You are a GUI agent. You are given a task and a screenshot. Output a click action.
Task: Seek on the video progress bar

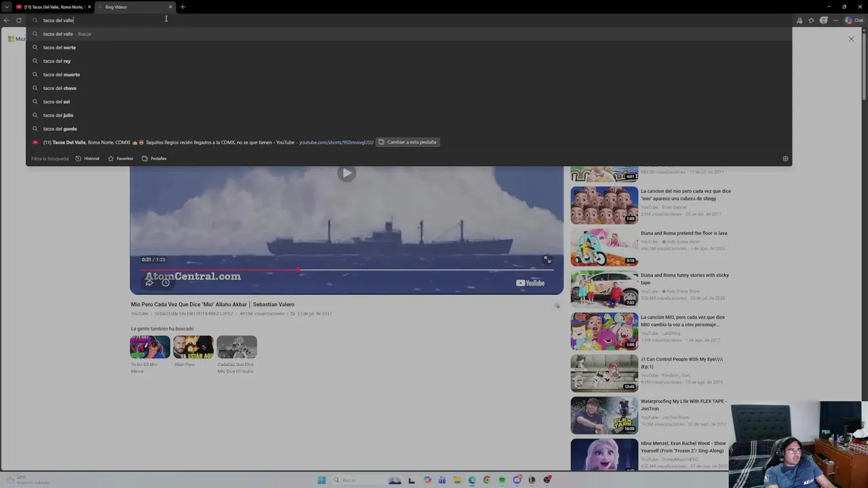pyautogui.click(x=347, y=270)
